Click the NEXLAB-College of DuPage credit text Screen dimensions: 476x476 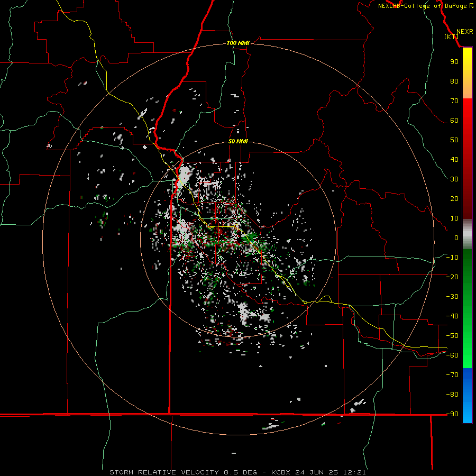click(425, 6)
